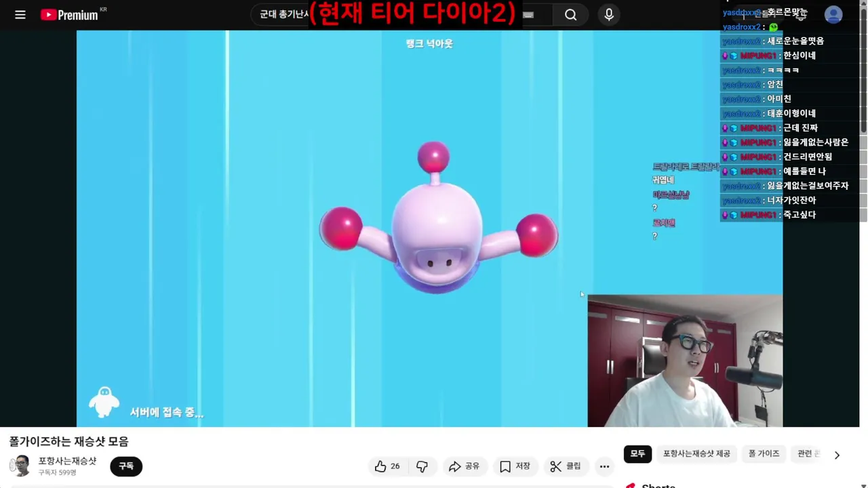Click chat message 아미친

[778, 99]
